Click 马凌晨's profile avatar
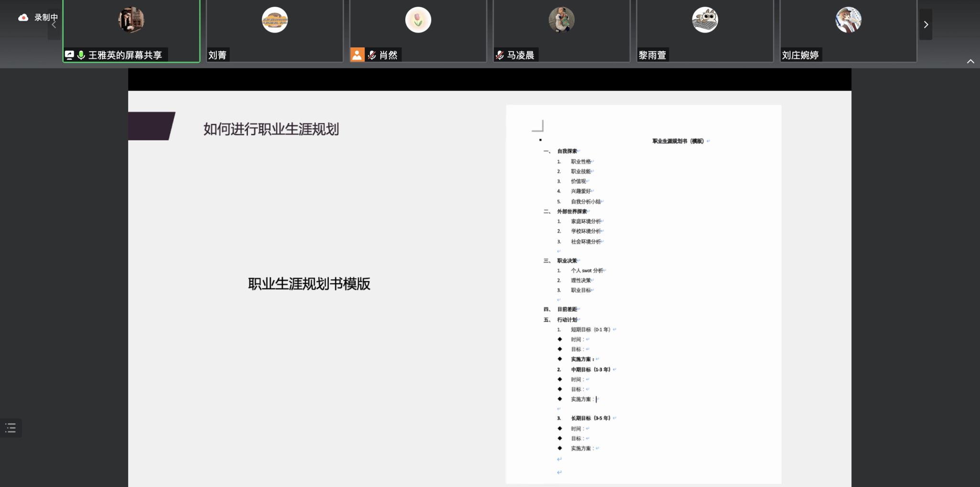980x487 pixels. pos(561,20)
